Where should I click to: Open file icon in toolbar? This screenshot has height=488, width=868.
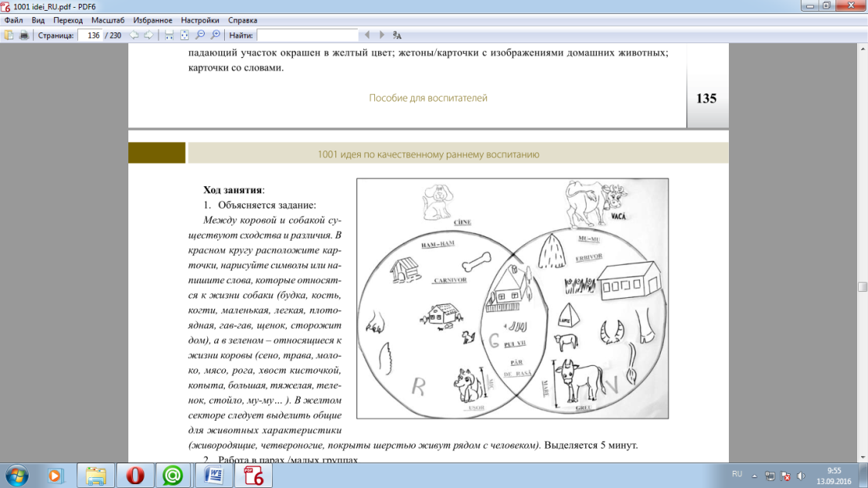[9, 35]
